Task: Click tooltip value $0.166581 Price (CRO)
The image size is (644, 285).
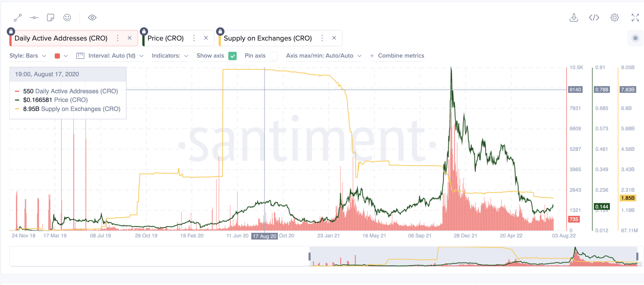Action: (x=55, y=100)
